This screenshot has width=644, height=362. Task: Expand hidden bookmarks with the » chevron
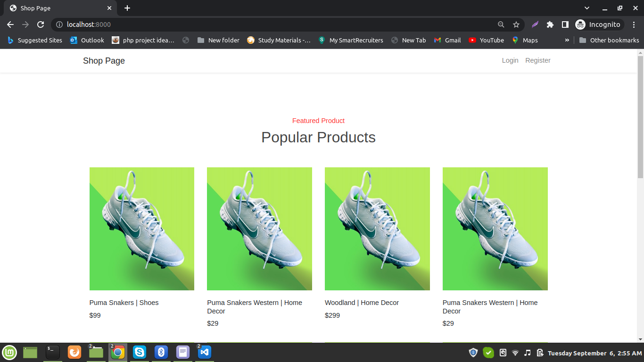(x=567, y=40)
